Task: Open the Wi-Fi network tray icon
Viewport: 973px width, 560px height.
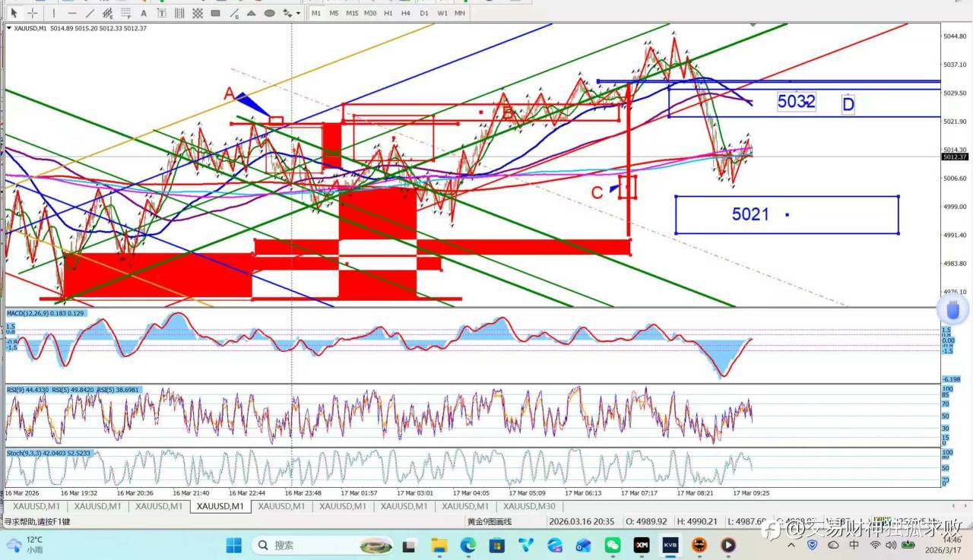Action: point(875,545)
